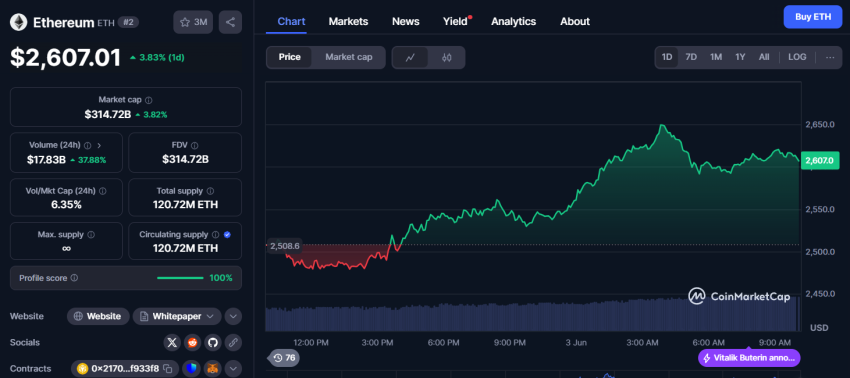850x378 pixels.
Task: Click the contract address 0x2170...f933f8 pill
Action: pos(125,369)
